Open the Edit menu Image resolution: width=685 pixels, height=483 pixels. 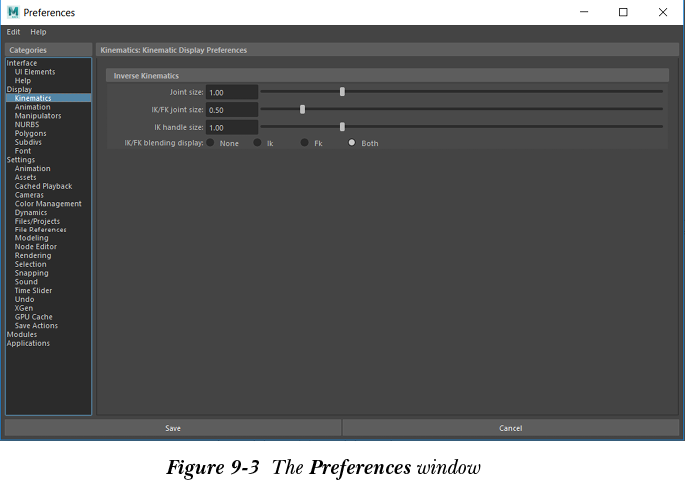pyautogui.click(x=13, y=32)
